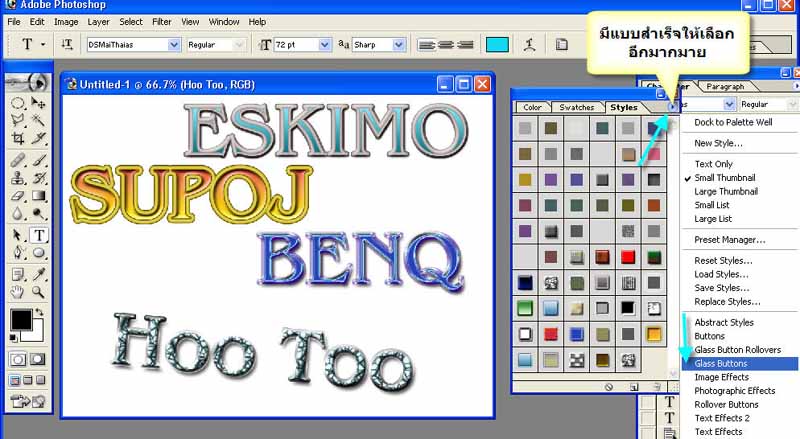The width and height of the screenshot is (800, 439).
Task: Select the Notes tool
Action: pos(18,275)
